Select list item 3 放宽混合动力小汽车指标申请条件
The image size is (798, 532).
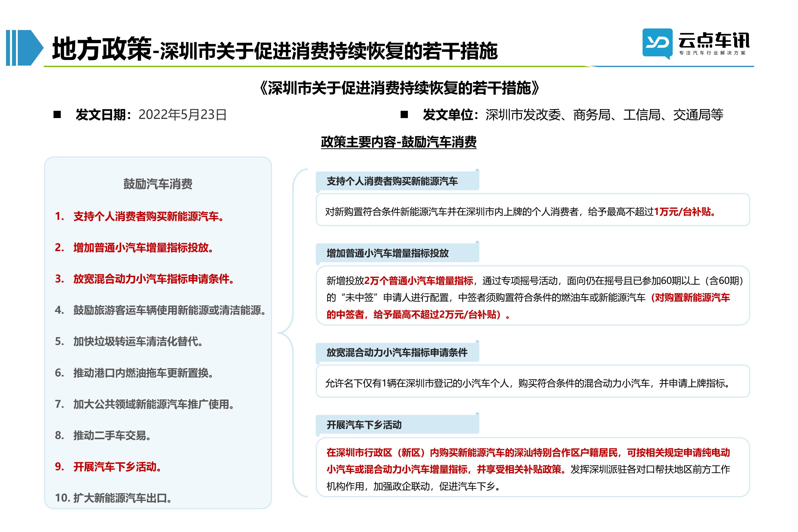pyautogui.click(x=145, y=279)
